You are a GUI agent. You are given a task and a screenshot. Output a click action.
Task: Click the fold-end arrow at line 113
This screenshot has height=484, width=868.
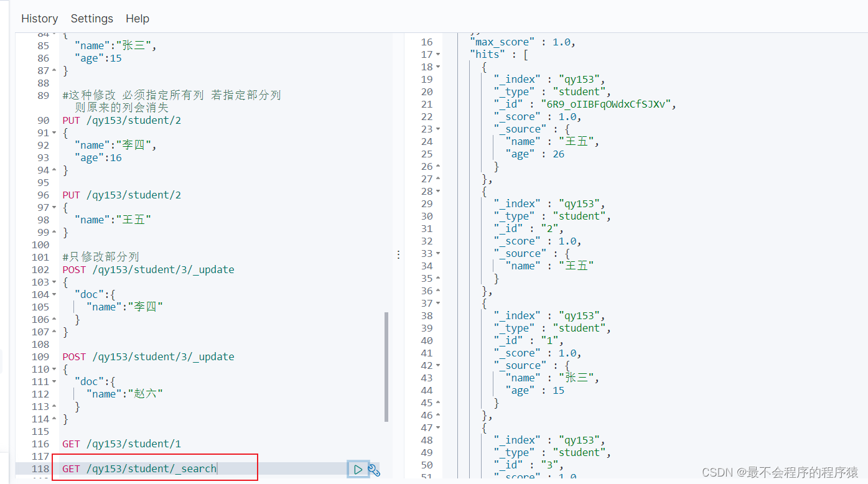tap(54, 406)
